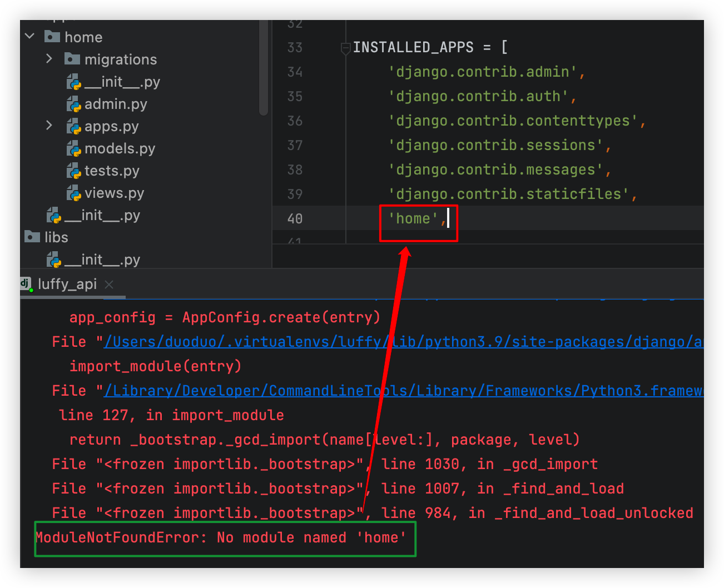This screenshot has width=724, height=588.
Task: Select the libs folder row
Action: 56,237
